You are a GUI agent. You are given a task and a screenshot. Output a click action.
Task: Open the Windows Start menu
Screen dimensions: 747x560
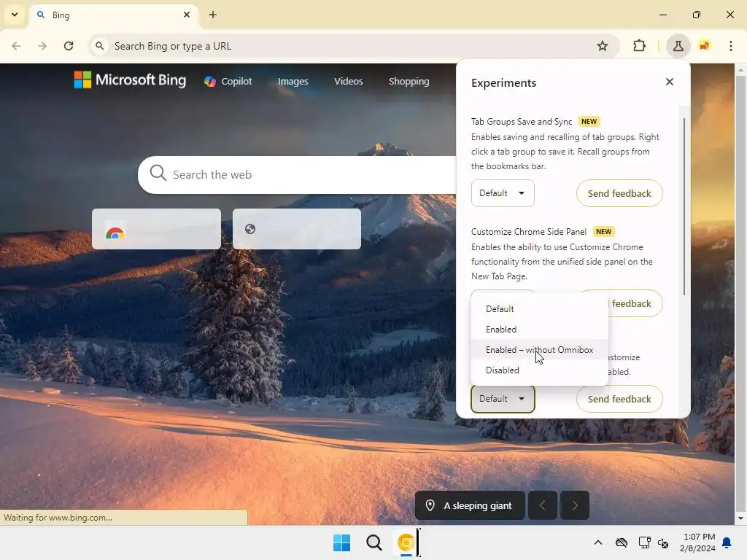click(x=341, y=542)
